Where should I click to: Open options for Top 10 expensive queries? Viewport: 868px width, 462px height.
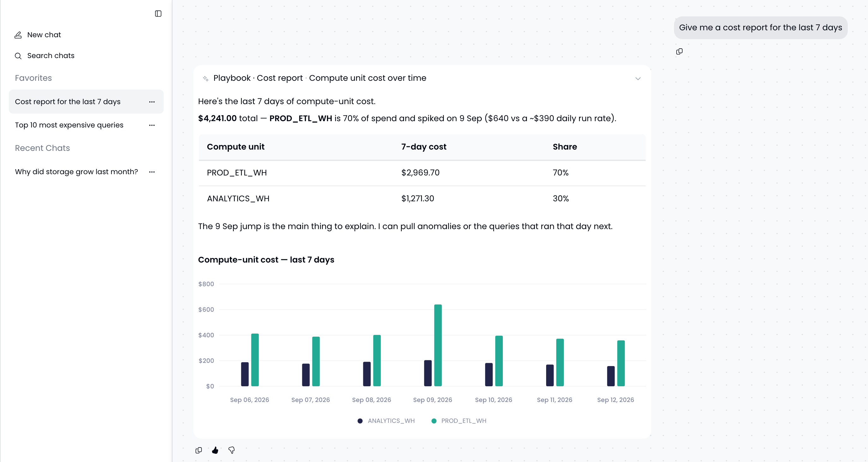point(152,125)
